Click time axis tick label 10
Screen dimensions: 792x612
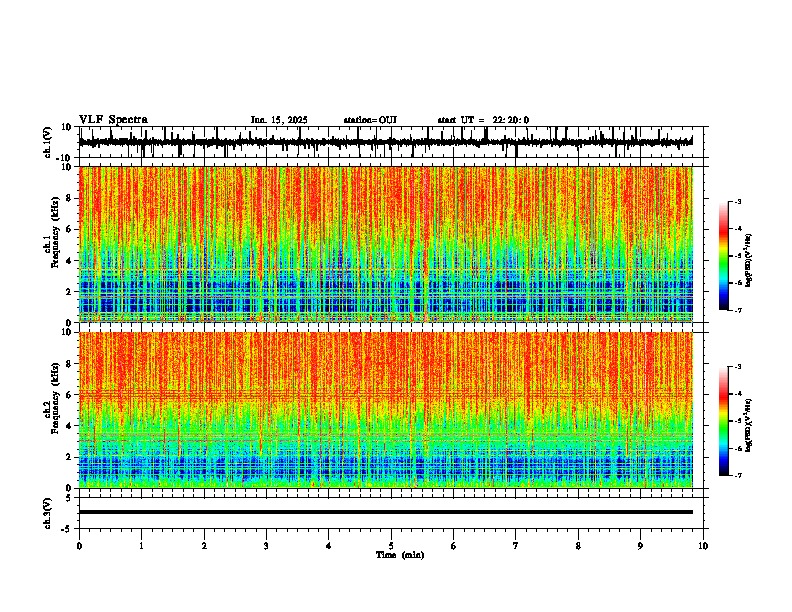pos(703,546)
